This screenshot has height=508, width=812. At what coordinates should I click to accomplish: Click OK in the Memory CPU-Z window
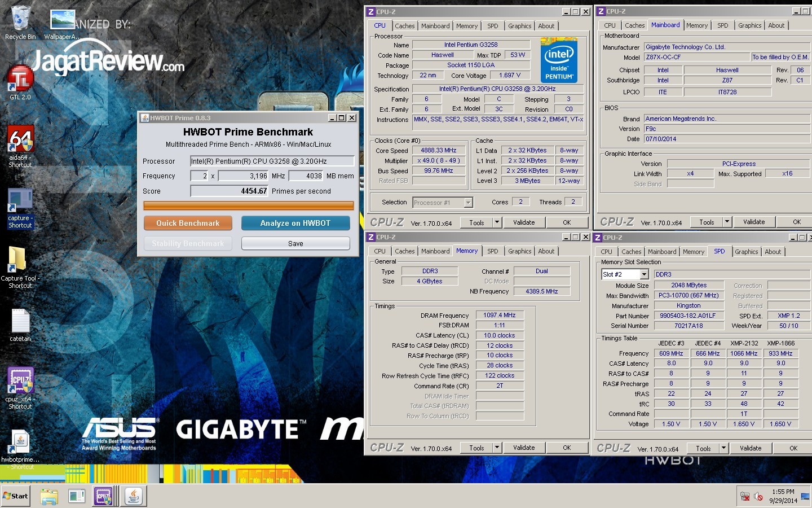[x=567, y=448]
